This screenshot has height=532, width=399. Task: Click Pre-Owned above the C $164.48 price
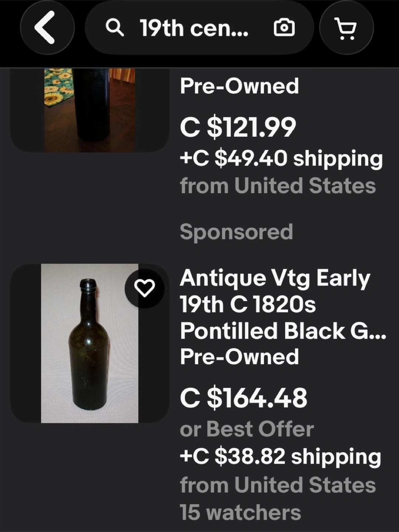pos(239,357)
